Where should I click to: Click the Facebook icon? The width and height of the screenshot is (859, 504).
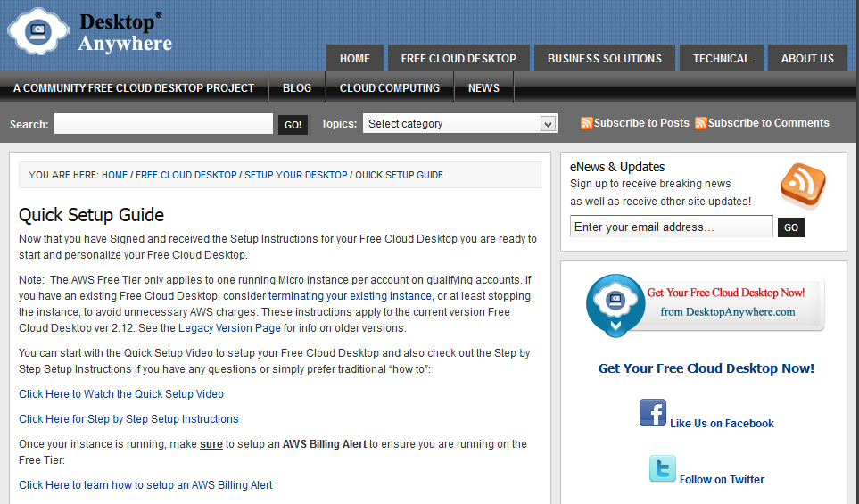tap(652, 412)
